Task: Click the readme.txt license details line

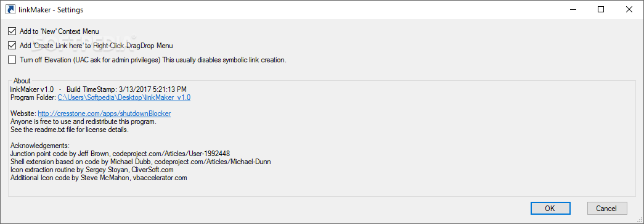Action: [x=70, y=130]
